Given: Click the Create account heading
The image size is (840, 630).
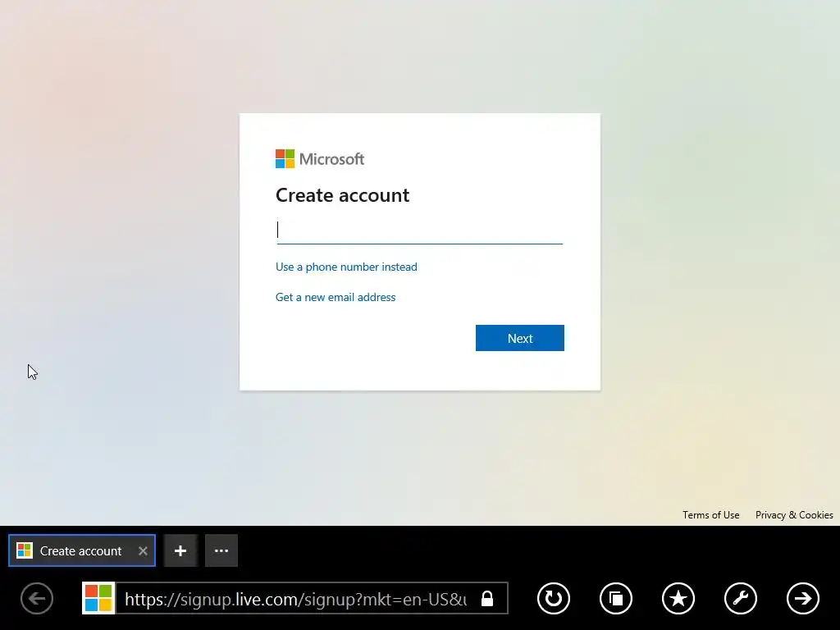Looking at the screenshot, I should [342, 195].
